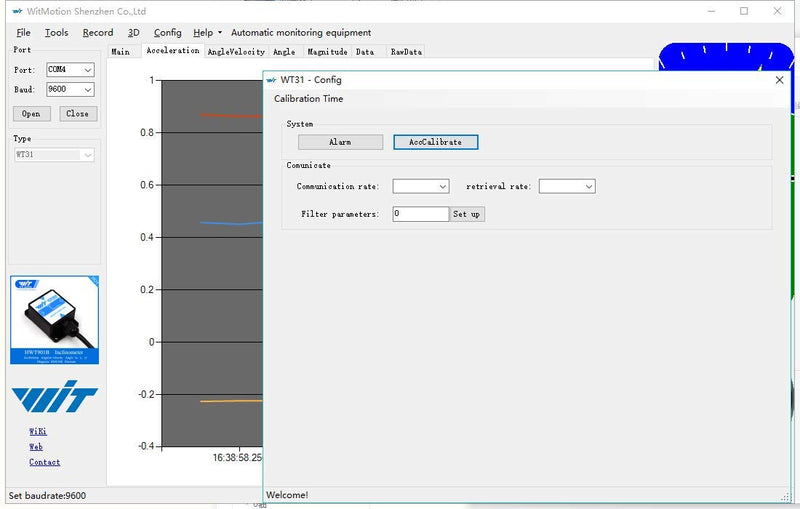Open the Contact link

(44, 462)
